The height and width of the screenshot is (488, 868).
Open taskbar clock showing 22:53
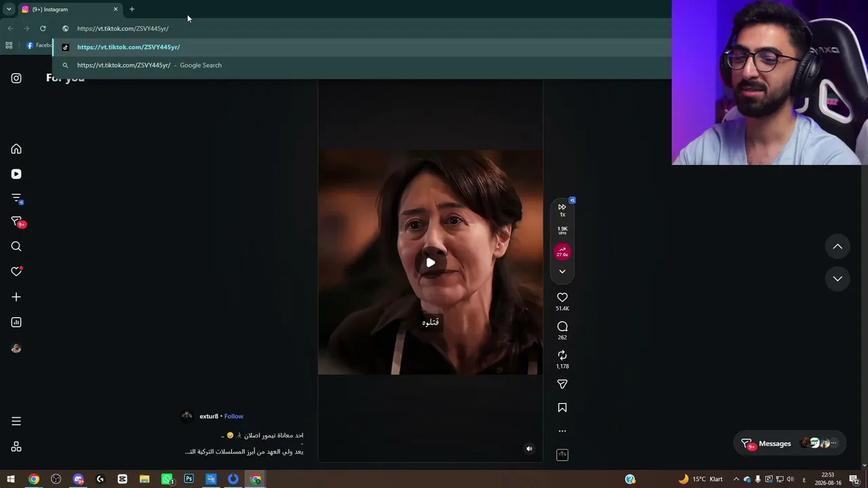(827, 479)
